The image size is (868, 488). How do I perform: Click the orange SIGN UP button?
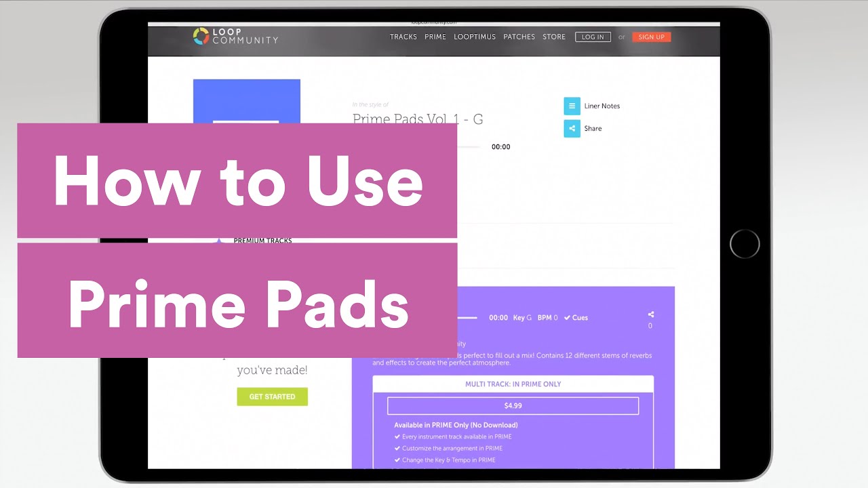click(x=652, y=37)
